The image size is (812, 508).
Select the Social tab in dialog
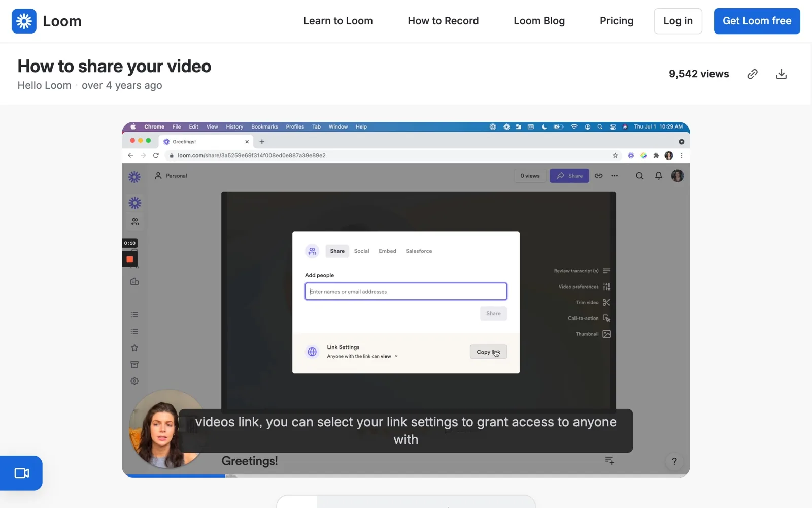tap(361, 251)
